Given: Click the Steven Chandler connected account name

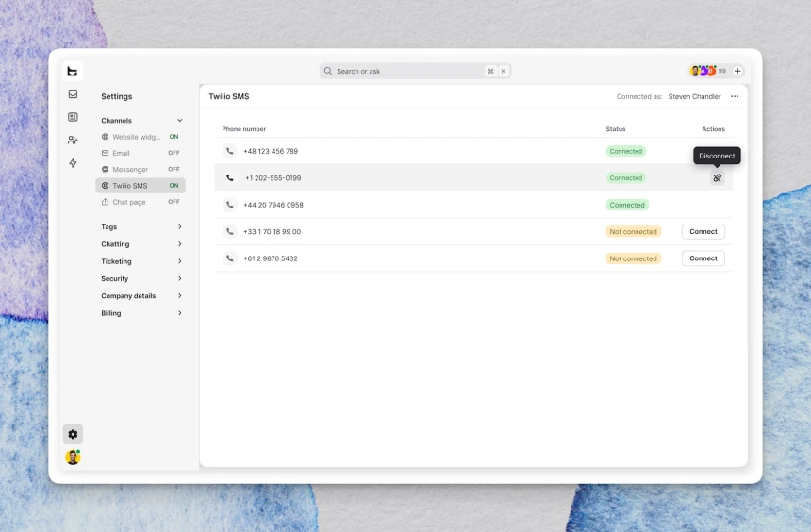Looking at the screenshot, I should [x=694, y=97].
